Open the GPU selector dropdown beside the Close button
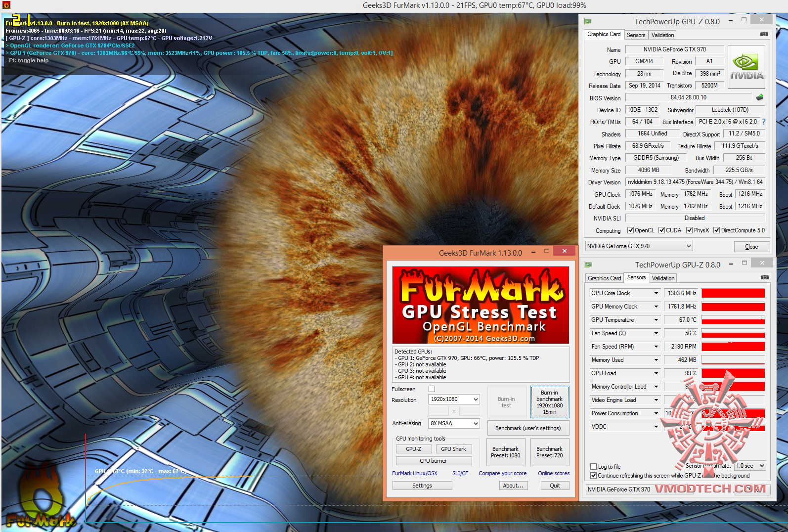Viewport: 788px width, 532px height. (639, 246)
